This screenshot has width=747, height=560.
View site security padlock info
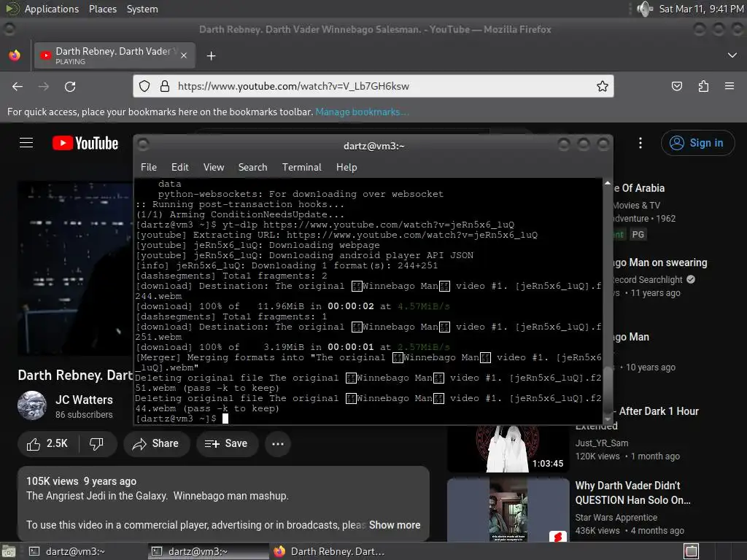(x=165, y=86)
